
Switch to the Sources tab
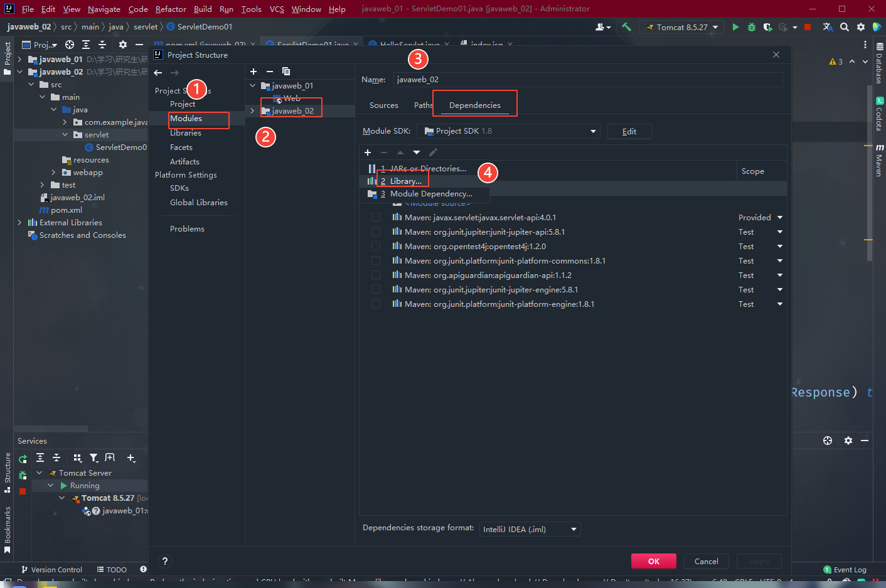pos(384,105)
